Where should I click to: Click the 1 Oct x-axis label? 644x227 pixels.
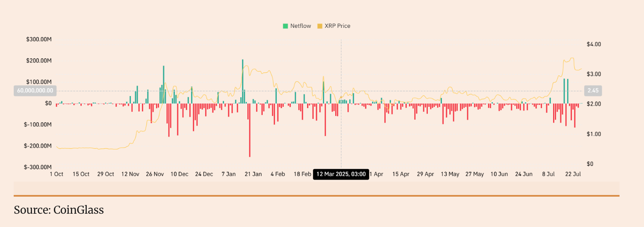click(56, 174)
